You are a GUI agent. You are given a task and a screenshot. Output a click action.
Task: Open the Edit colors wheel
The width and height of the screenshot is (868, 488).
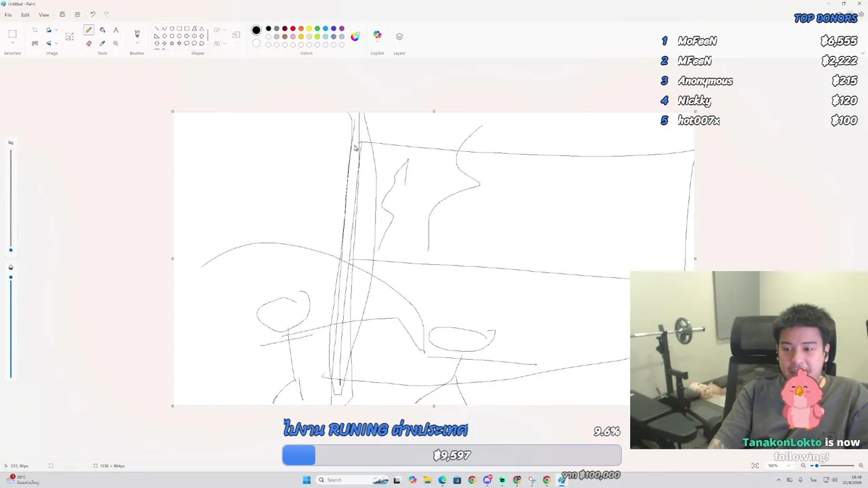coord(355,37)
